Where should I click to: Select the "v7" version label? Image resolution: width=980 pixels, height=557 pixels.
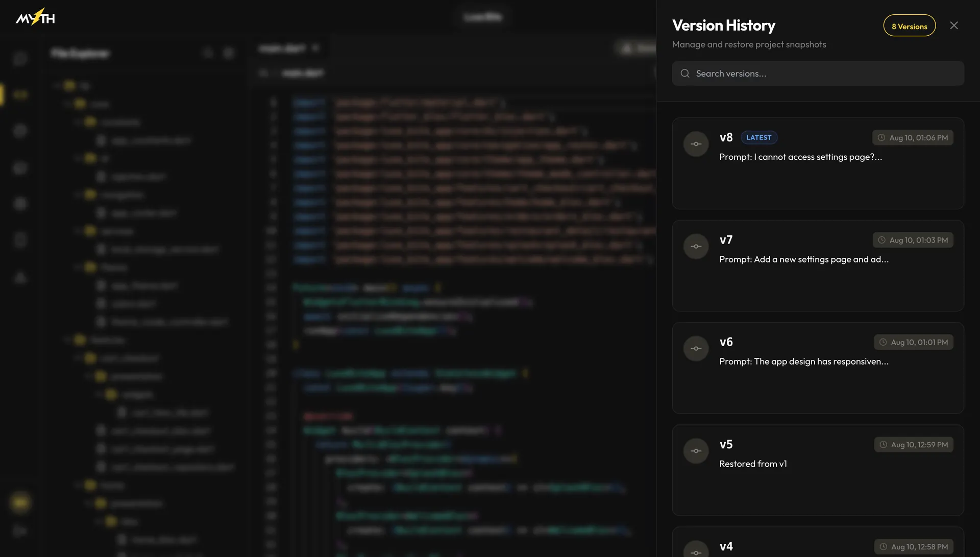tap(726, 240)
